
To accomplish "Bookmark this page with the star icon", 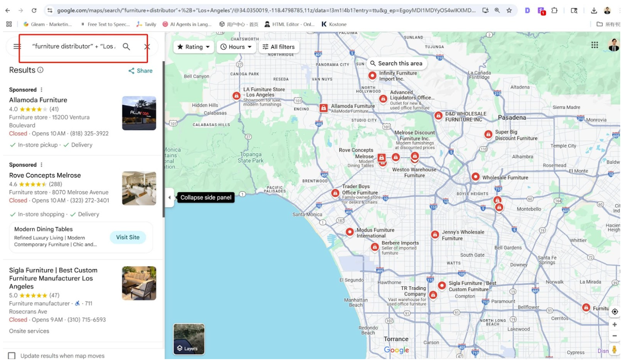I will tap(509, 11).
